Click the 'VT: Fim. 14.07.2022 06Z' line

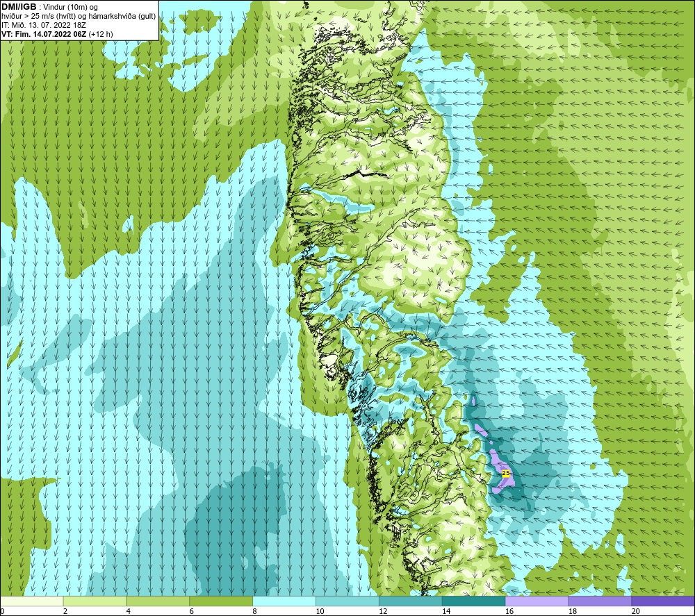(44, 34)
